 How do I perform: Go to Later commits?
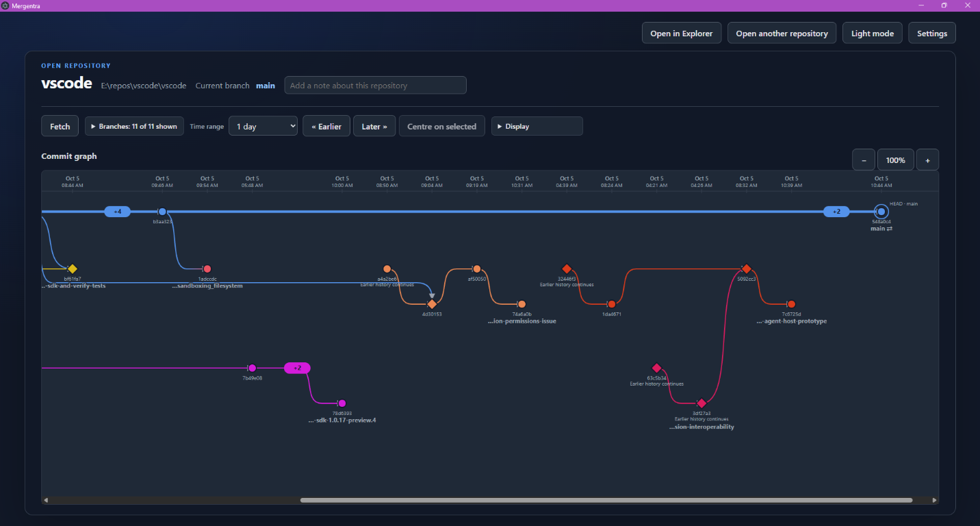point(374,126)
